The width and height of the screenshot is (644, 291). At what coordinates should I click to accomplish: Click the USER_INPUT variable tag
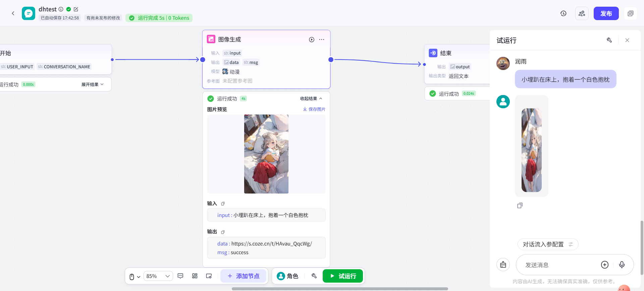[x=17, y=67]
